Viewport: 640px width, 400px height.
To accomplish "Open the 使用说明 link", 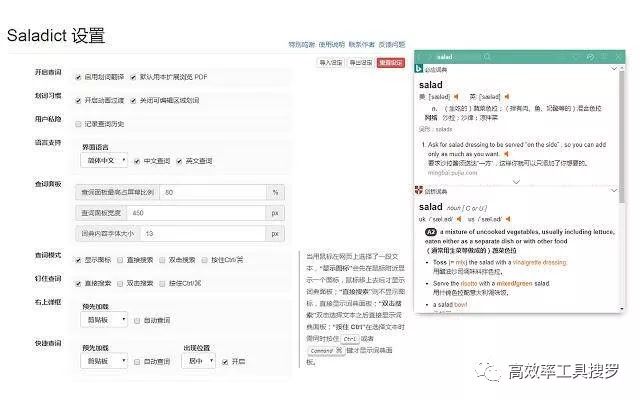I will [331, 44].
